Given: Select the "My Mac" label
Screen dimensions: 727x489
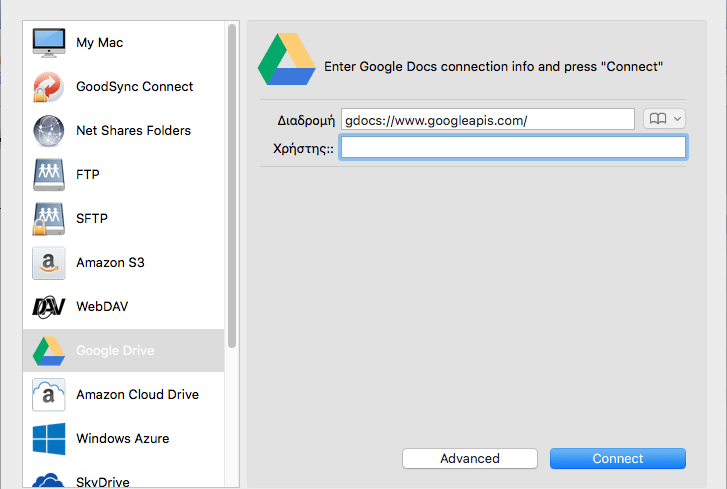Looking at the screenshot, I should [x=100, y=43].
